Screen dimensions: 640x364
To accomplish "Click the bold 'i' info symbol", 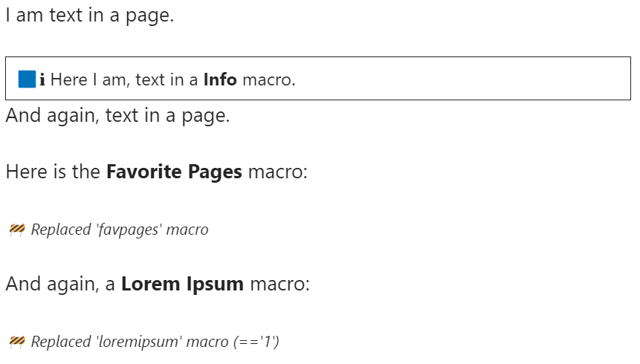I will (x=42, y=80).
